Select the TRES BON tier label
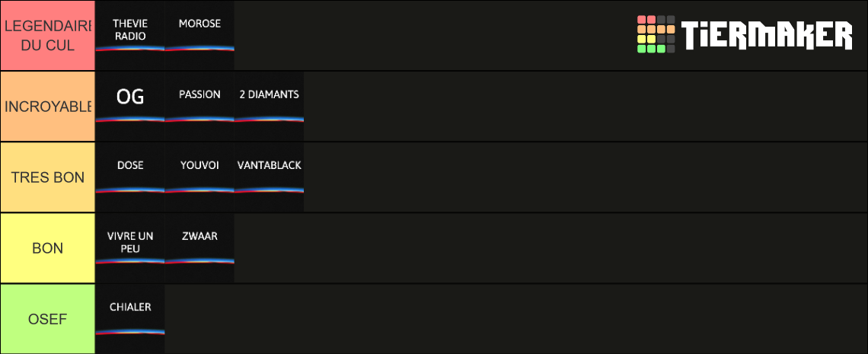Viewport: 868px width, 354px height. [x=48, y=177]
